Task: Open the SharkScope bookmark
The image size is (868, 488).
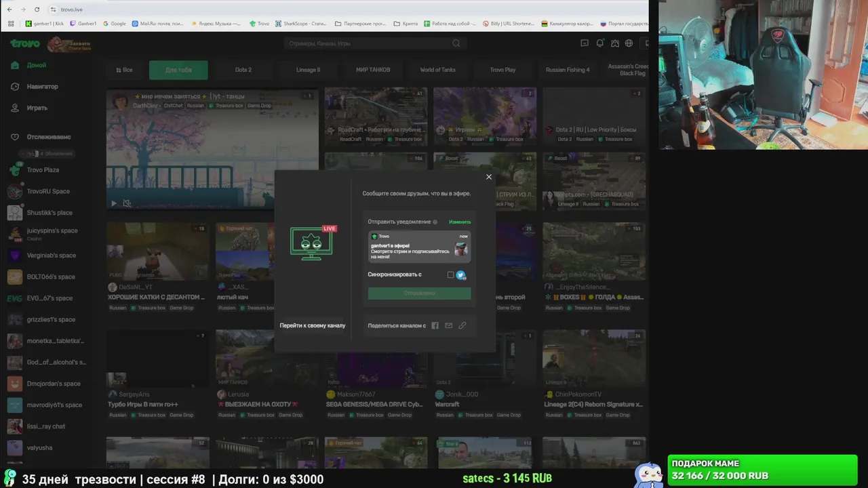Action: pos(300,24)
